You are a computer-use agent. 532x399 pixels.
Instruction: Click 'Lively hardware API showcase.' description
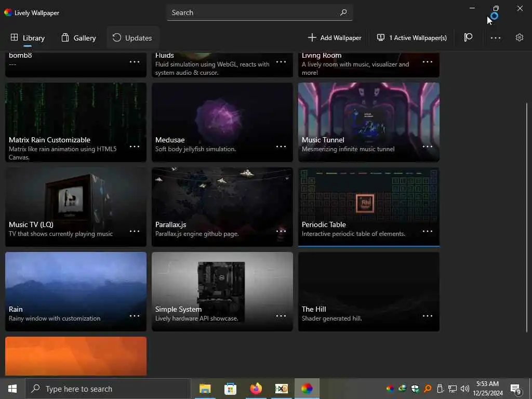click(196, 318)
